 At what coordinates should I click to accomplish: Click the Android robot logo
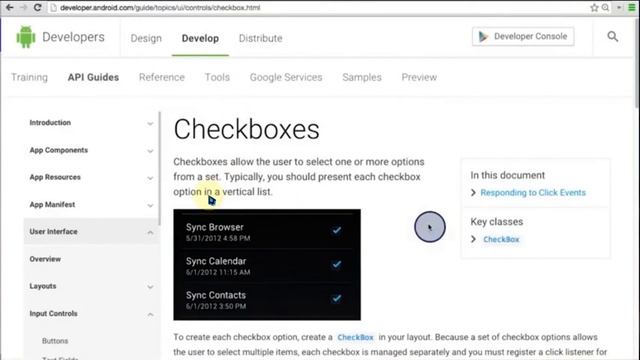[x=26, y=37]
